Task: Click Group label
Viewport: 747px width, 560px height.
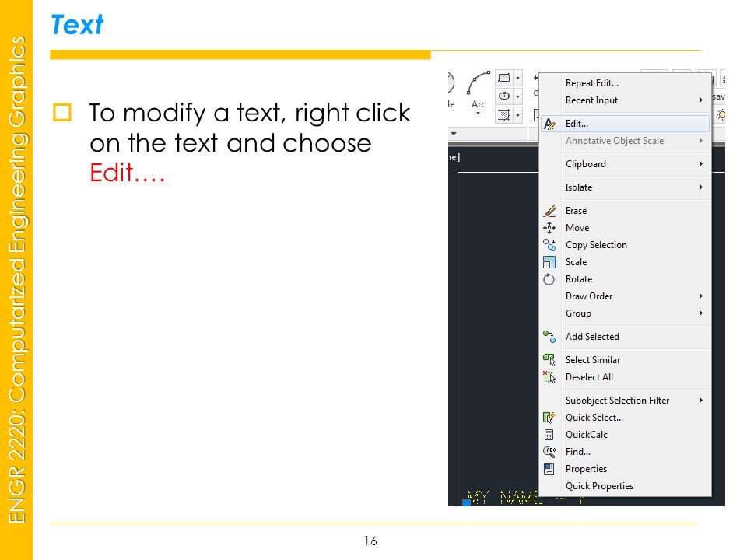Action: (x=578, y=313)
